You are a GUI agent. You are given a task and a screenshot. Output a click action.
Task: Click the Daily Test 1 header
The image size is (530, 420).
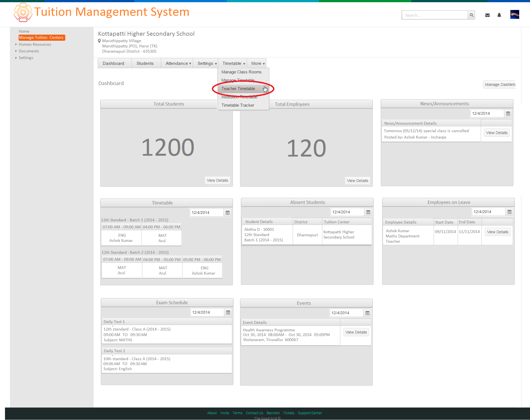(167, 322)
